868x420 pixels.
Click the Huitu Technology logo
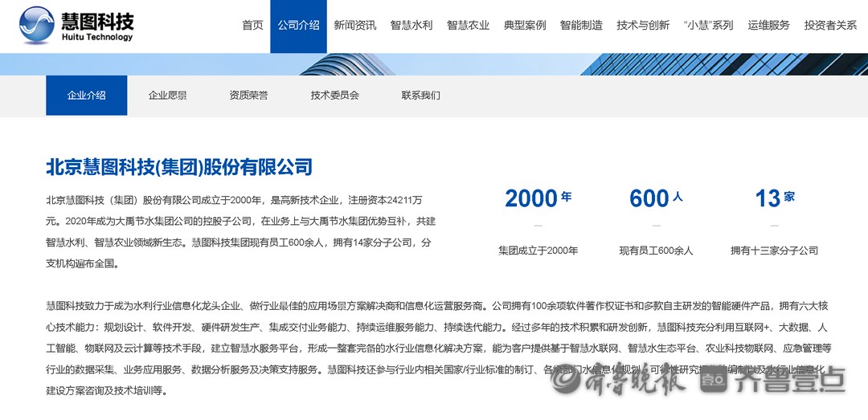77,26
